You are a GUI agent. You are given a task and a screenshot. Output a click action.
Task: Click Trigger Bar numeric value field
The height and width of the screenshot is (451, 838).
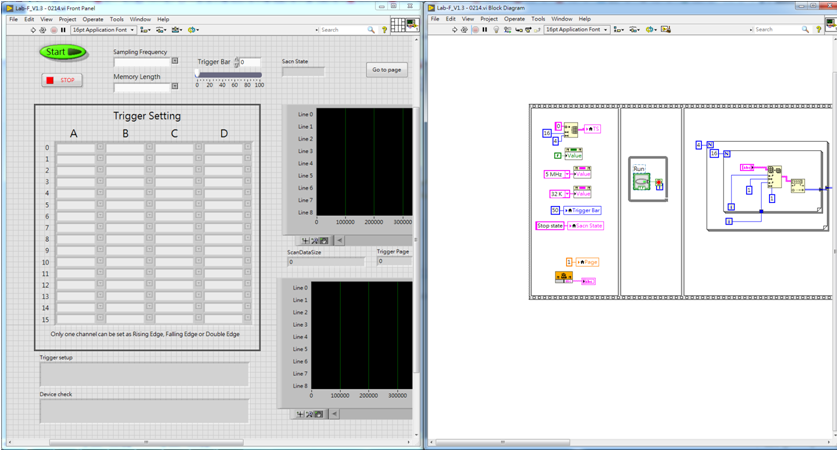click(250, 63)
